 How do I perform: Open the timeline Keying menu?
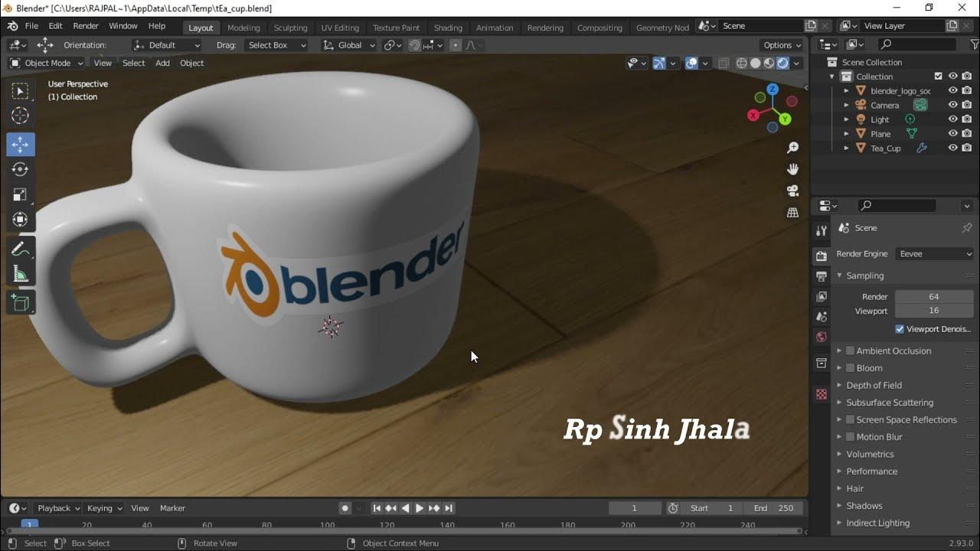[x=104, y=508]
